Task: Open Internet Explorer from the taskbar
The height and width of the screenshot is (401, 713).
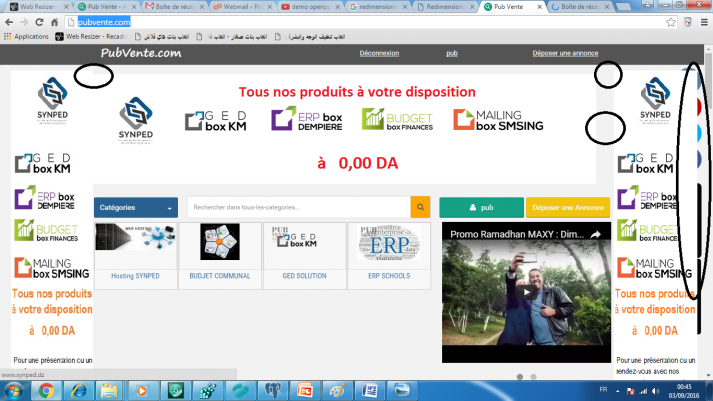Action: (x=79, y=391)
